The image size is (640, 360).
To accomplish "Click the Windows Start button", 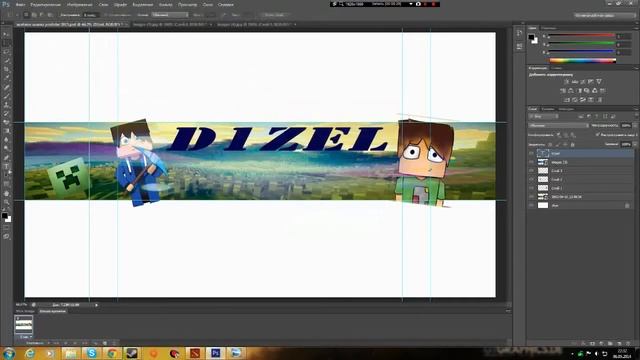I will tap(8, 353).
